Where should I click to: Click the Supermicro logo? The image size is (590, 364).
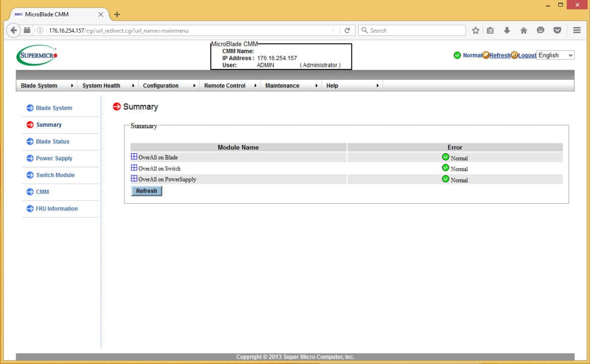coord(37,55)
